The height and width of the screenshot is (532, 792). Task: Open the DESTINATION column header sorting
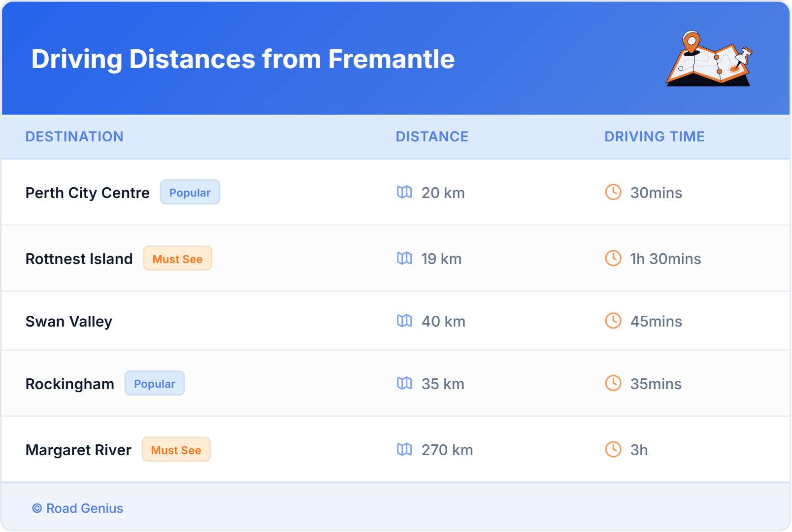point(75,136)
